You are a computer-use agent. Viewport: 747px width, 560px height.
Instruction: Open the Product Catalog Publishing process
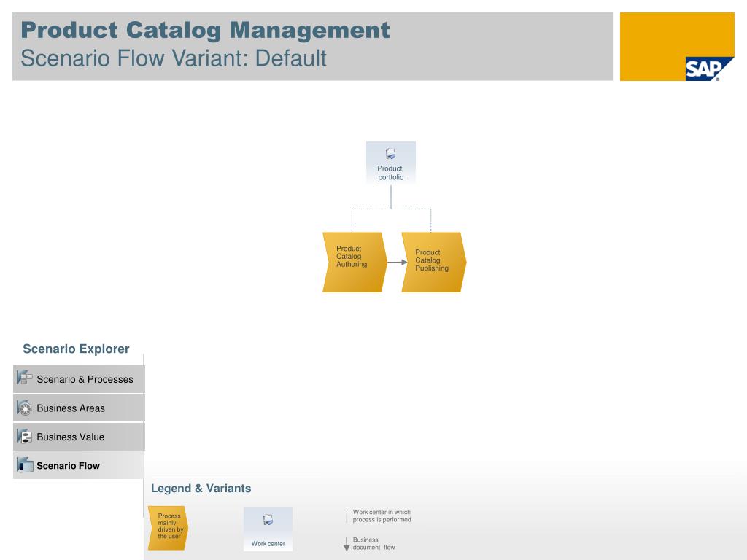(433, 262)
